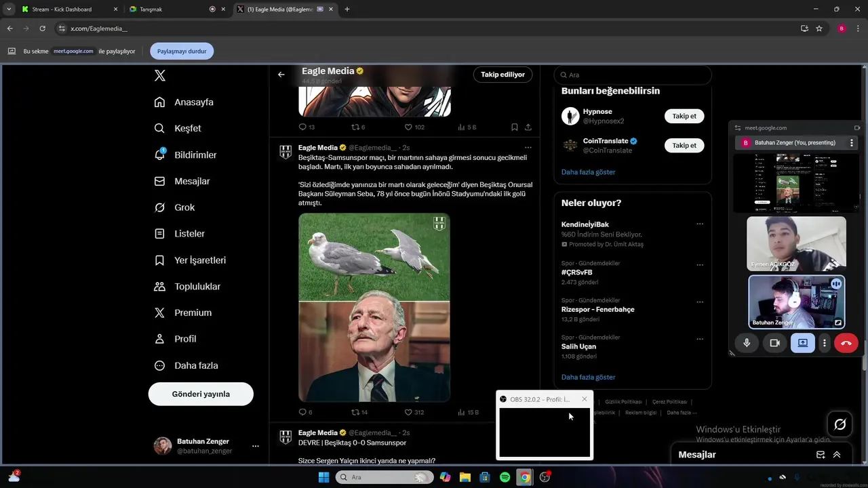
Task: Open Profil page
Action: [175, 339]
